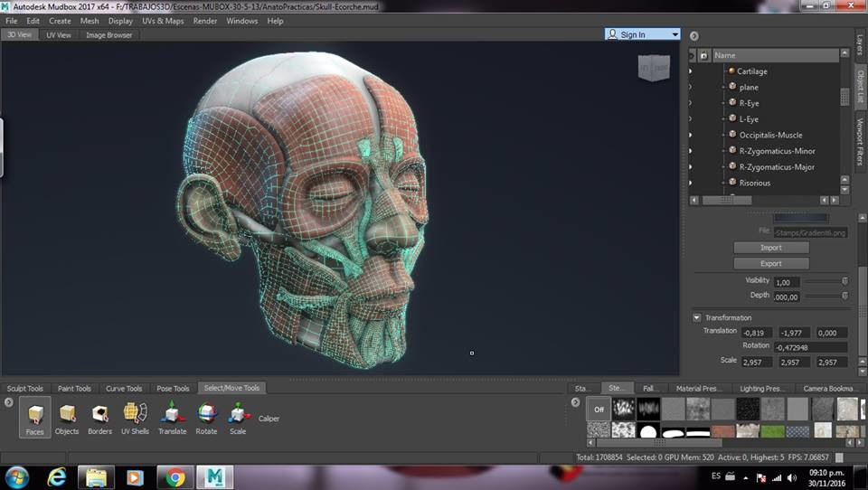Choose the Objects selection tool
The width and height of the screenshot is (868, 490).
click(67, 416)
